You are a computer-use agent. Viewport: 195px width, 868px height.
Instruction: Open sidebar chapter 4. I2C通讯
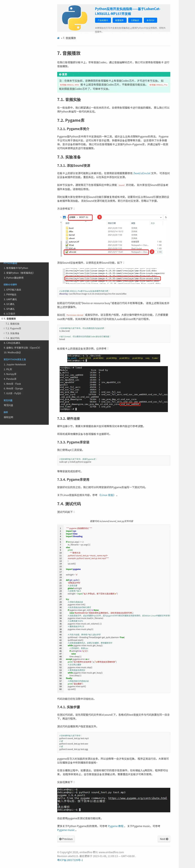(9, 304)
